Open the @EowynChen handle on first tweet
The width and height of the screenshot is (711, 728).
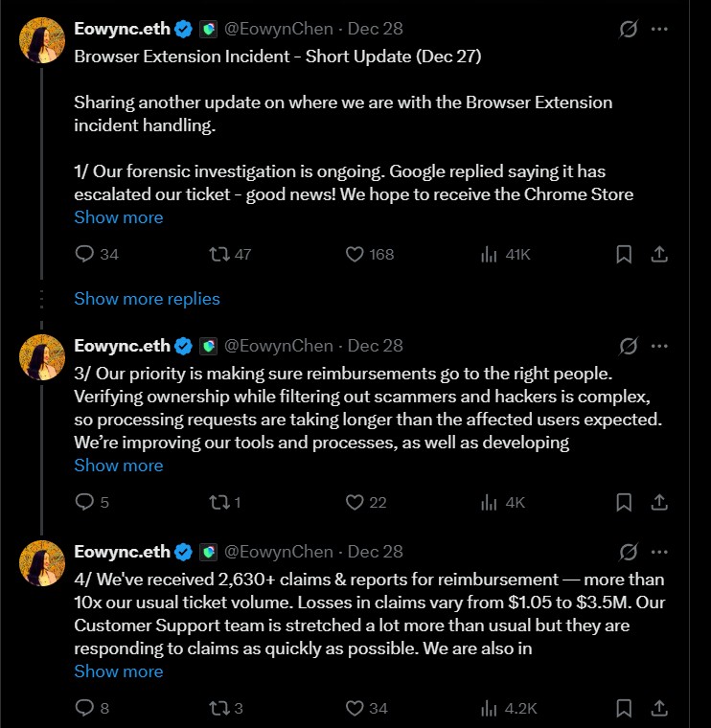pos(279,29)
